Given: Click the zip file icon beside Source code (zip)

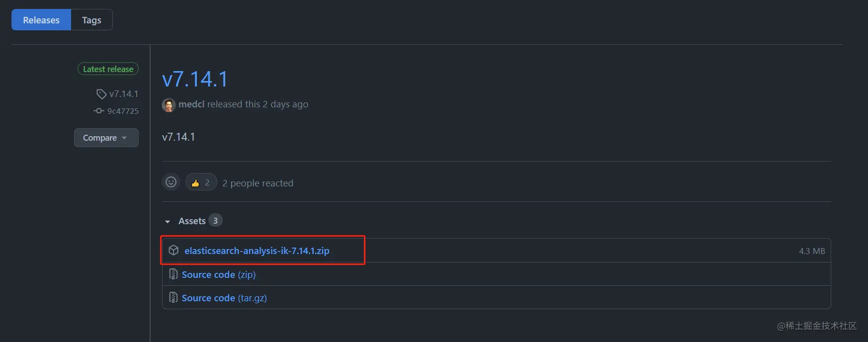Looking at the screenshot, I should (174, 274).
